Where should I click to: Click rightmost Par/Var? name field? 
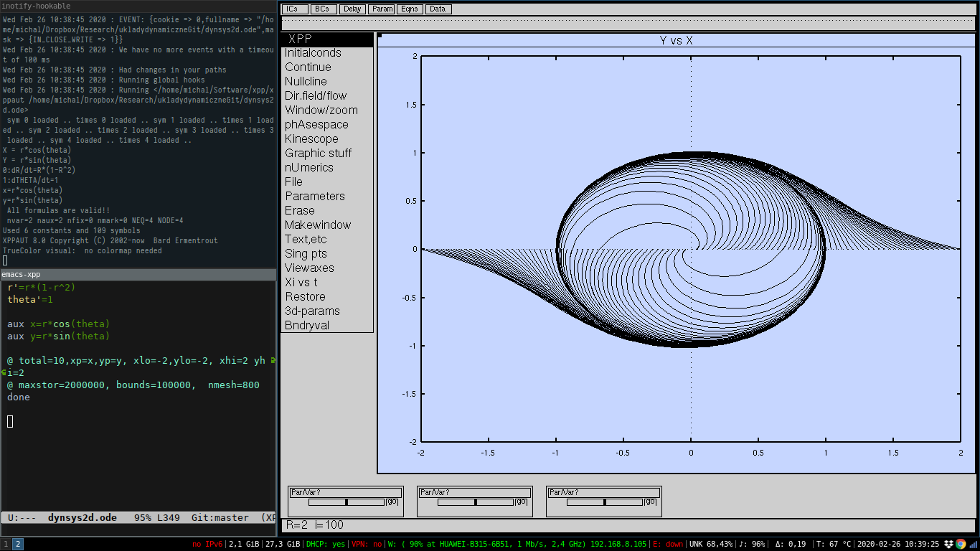(x=604, y=493)
